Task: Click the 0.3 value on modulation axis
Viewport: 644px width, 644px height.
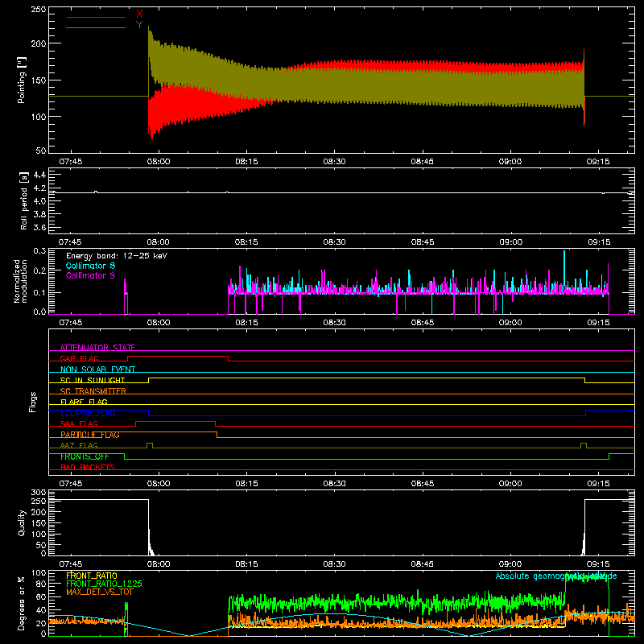Action: tap(39, 250)
